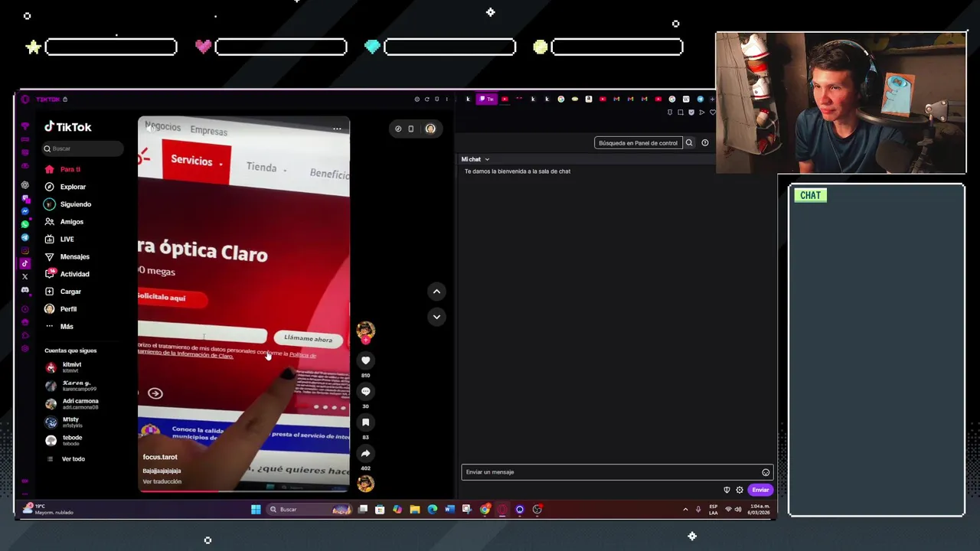Image resolution: width=980 pixels, height=551 pixels.
Task: Open the Siguiendo feed
Action: pos(76,204)
